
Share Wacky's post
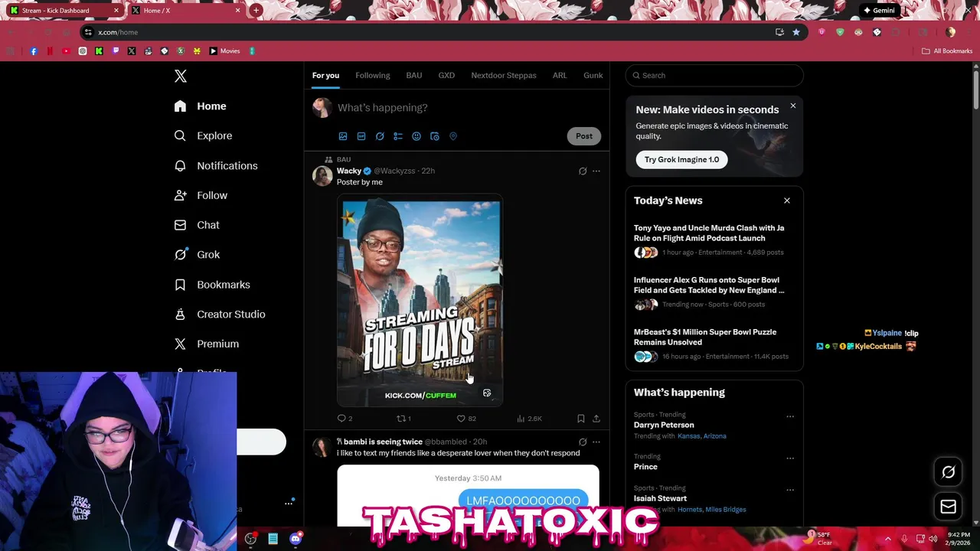point(596,419)
